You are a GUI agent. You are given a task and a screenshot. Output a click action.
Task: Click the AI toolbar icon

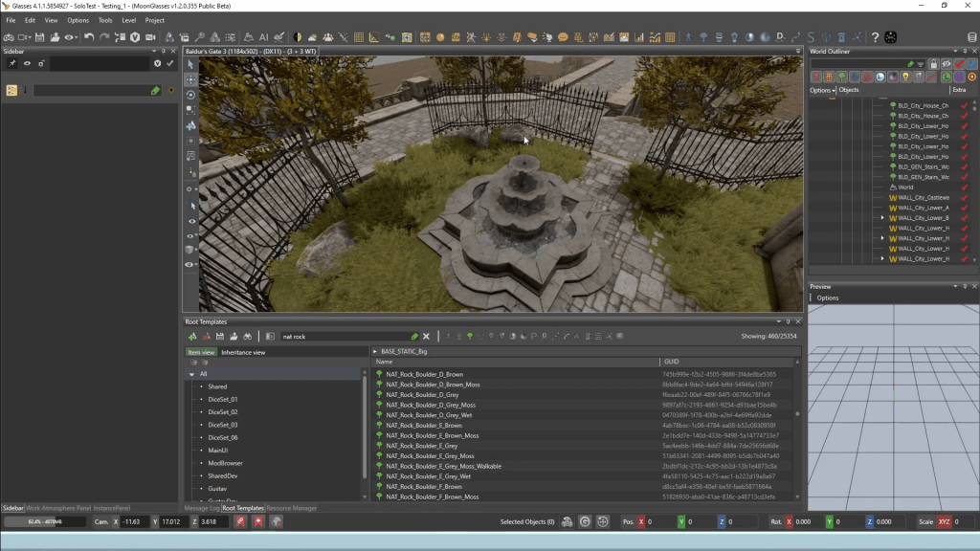263,37
